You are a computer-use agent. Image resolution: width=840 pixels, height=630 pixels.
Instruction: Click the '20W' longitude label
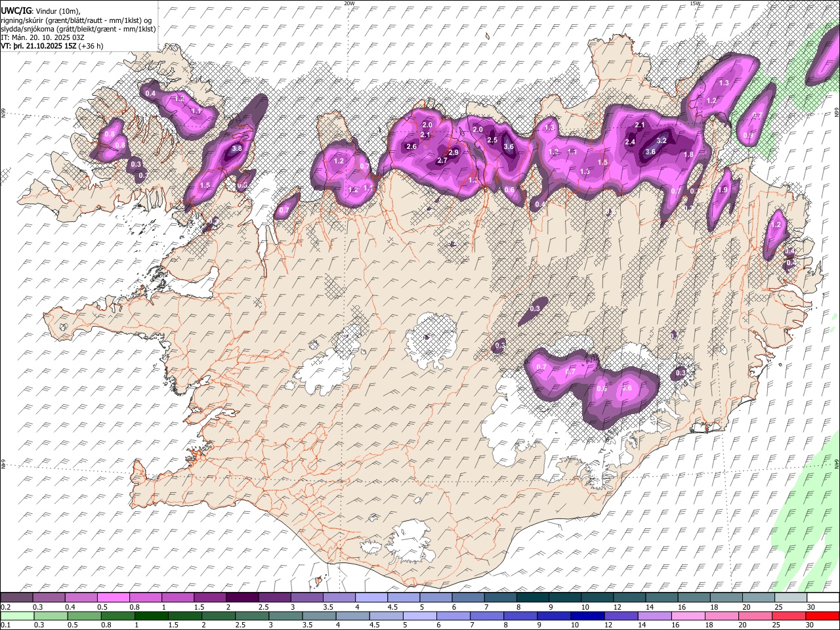click(x=349, y=3)
